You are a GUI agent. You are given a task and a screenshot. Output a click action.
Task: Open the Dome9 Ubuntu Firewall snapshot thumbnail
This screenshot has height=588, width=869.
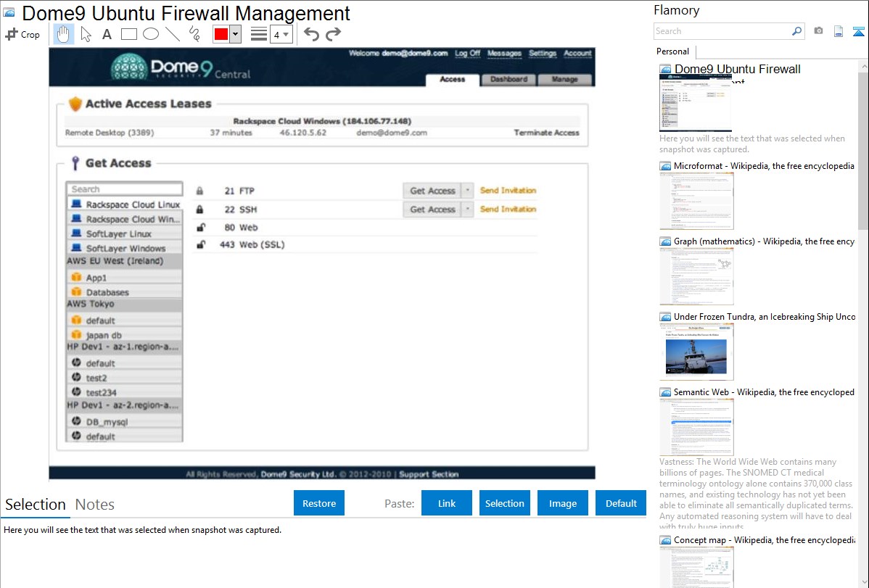[x=696, y=103]
